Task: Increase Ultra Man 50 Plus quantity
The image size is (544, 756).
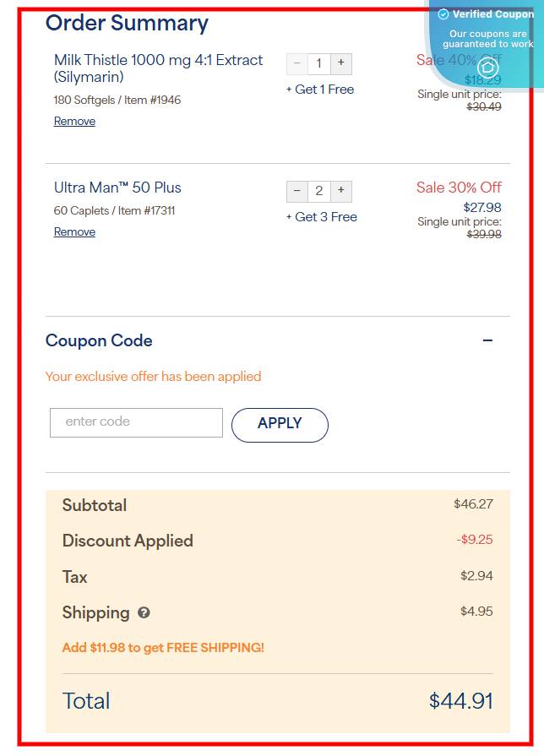Action: coord(340,191)
